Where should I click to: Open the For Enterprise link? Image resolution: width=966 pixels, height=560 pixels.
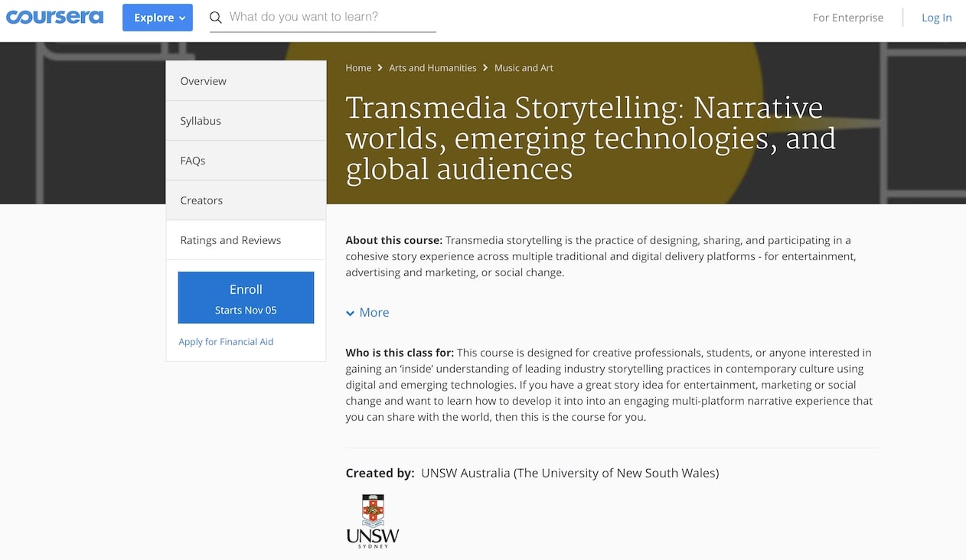click(x=848, y=18)
